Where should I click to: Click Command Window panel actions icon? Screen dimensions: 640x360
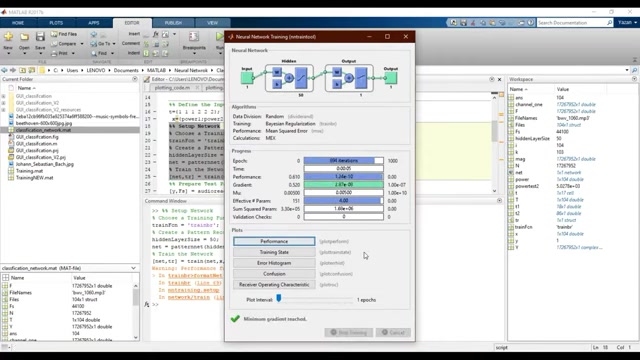(x=499, y=201)
